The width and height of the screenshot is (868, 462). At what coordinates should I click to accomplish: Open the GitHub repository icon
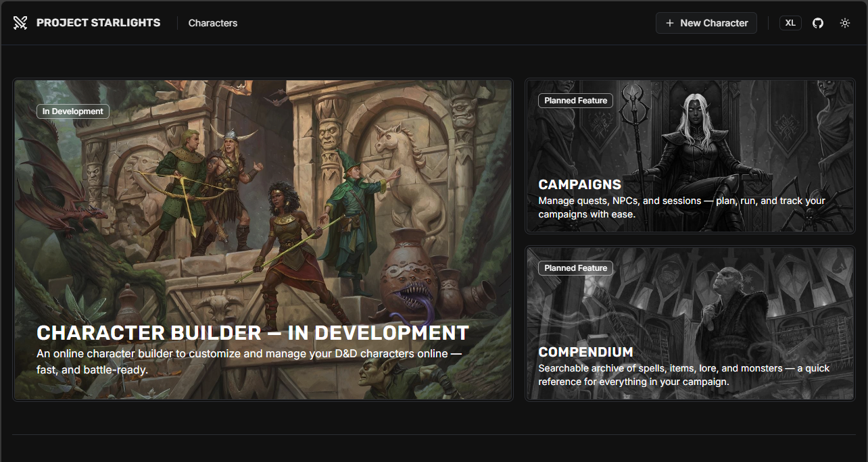(x=818, y=23)
